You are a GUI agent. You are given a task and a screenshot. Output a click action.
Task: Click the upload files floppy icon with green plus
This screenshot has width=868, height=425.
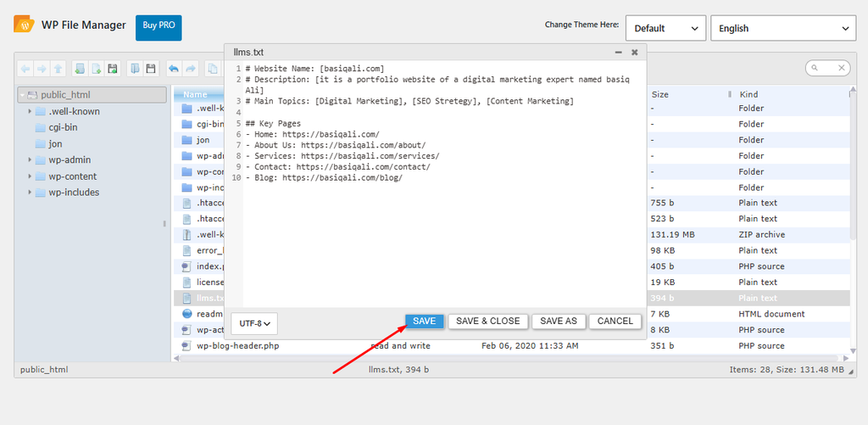click(113, 69)
